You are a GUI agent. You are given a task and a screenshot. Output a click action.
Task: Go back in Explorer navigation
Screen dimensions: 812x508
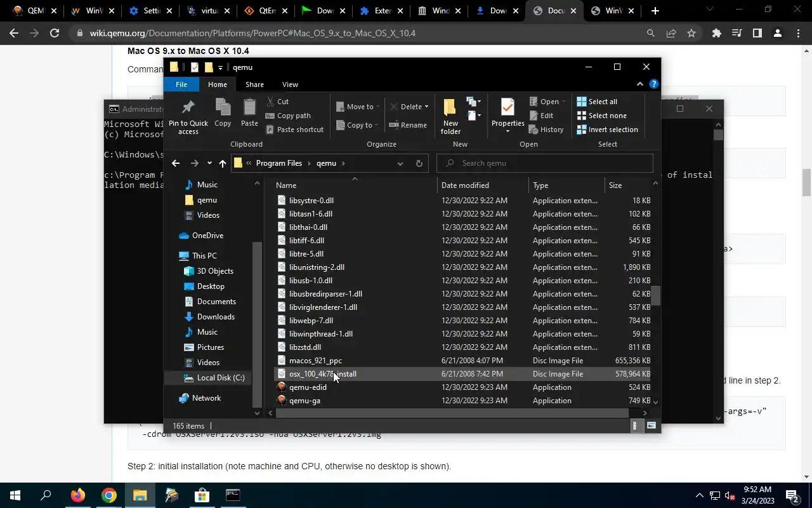click(x=176, y=163)
